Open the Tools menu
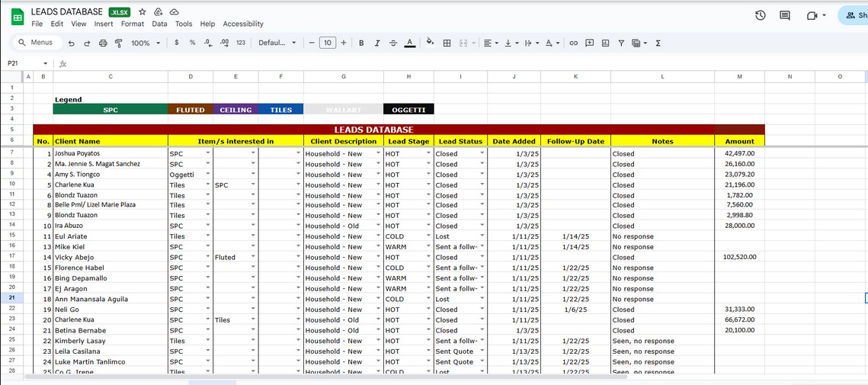This screenshot has height=385, width=868. coord(184,24)
